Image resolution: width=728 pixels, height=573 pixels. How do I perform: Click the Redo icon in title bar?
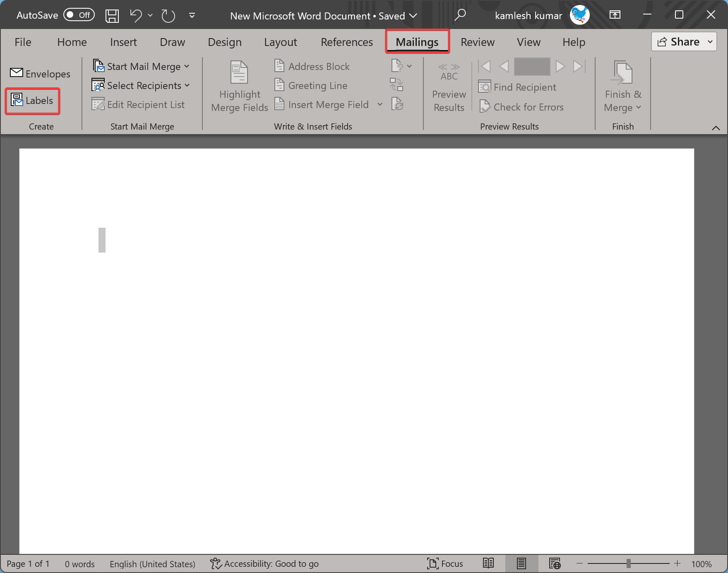(168, 16)
